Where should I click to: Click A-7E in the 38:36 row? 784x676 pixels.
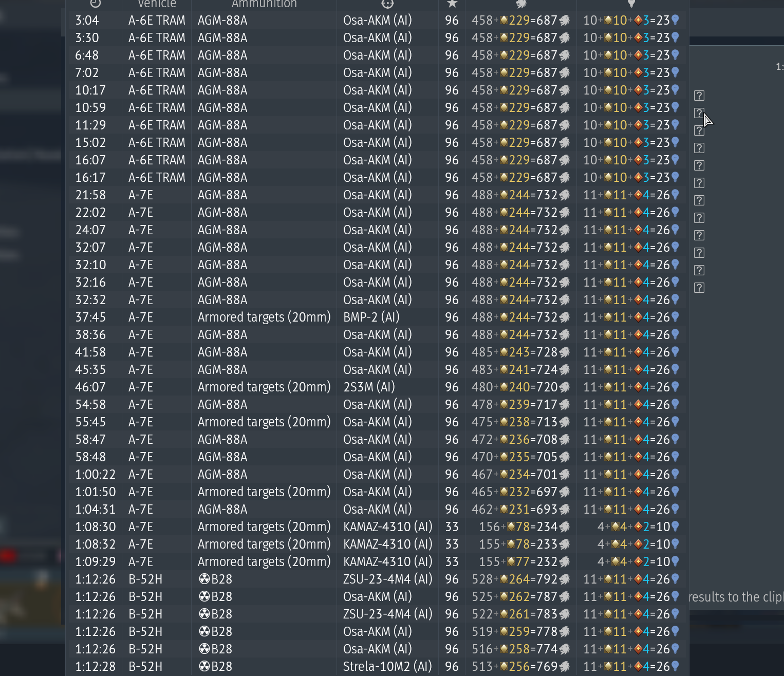point(141,335)
